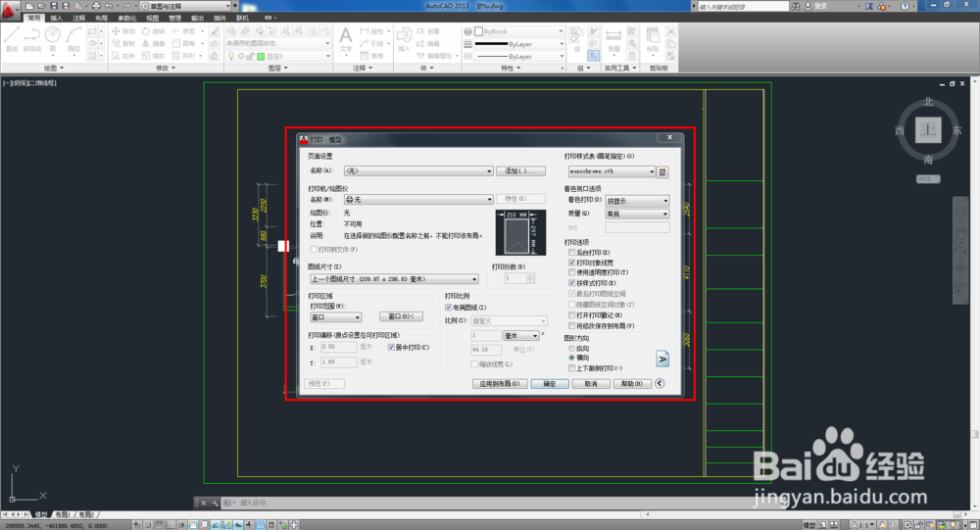
Task: Click the Table (表格) annotation tool
Action: pyautogui.click(x=371, y=56)
